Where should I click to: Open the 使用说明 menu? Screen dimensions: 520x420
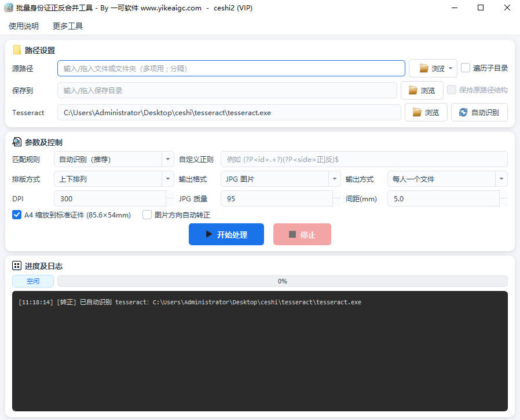[24, 26]
